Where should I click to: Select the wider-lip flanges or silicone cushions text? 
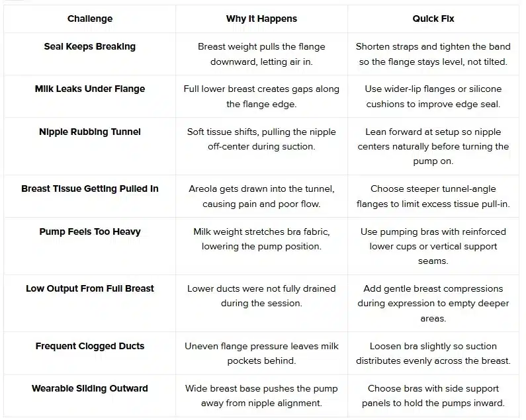point(433,97)
